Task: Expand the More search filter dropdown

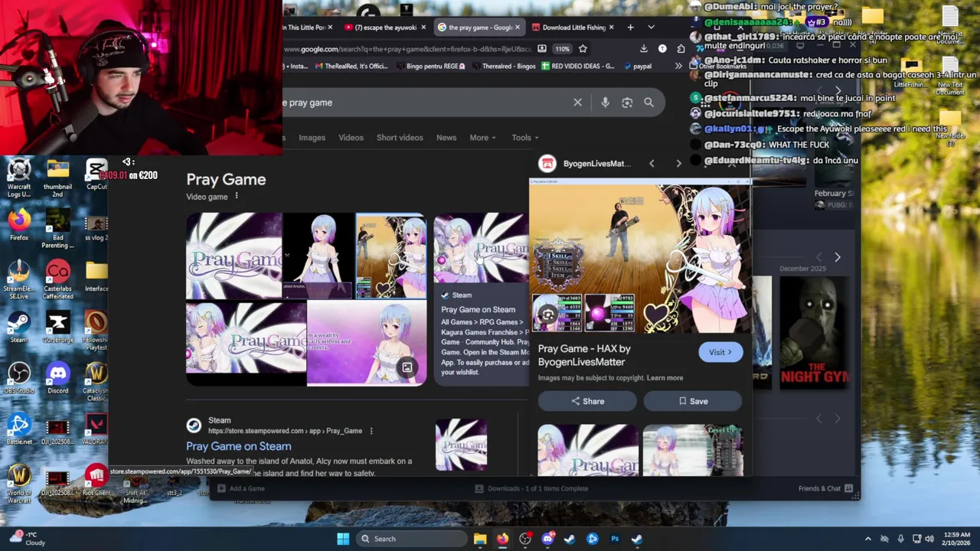Action: coord(482,138)
